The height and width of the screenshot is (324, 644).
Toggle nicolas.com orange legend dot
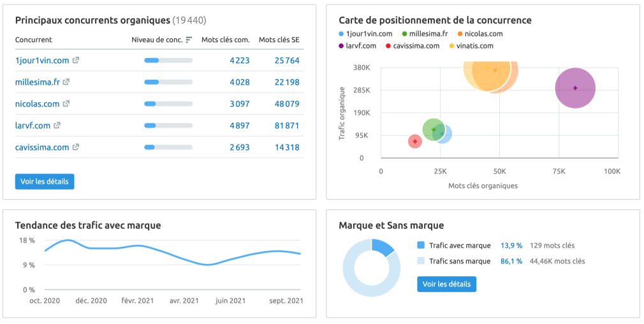coord(460,34)
